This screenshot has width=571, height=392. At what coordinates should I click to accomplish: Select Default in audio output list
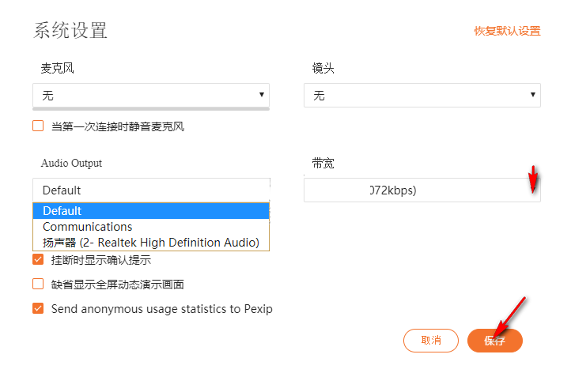pos(150,211)
